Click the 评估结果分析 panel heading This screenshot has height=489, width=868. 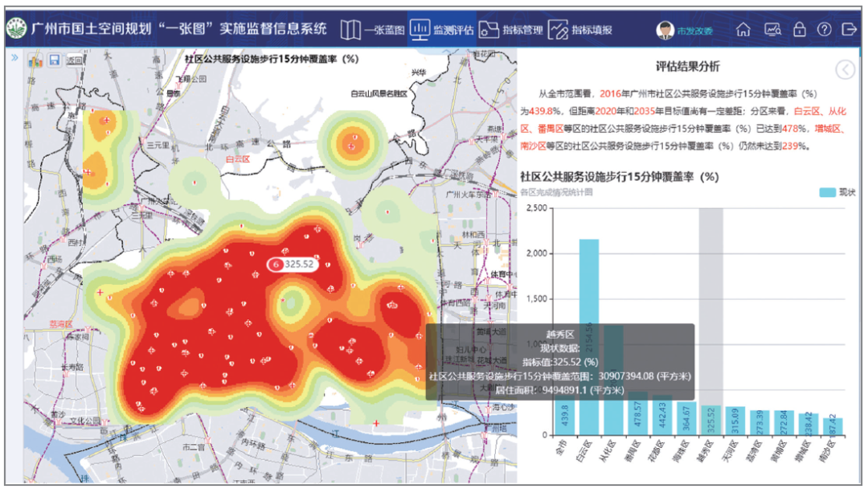[x=687, y=67]
